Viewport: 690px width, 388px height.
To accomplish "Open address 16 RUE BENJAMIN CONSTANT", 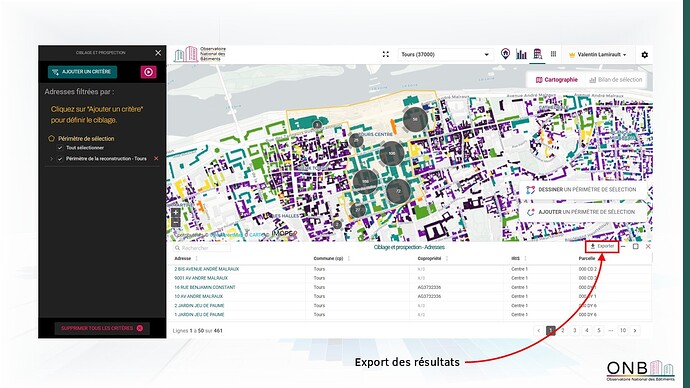I will point(205,287).
